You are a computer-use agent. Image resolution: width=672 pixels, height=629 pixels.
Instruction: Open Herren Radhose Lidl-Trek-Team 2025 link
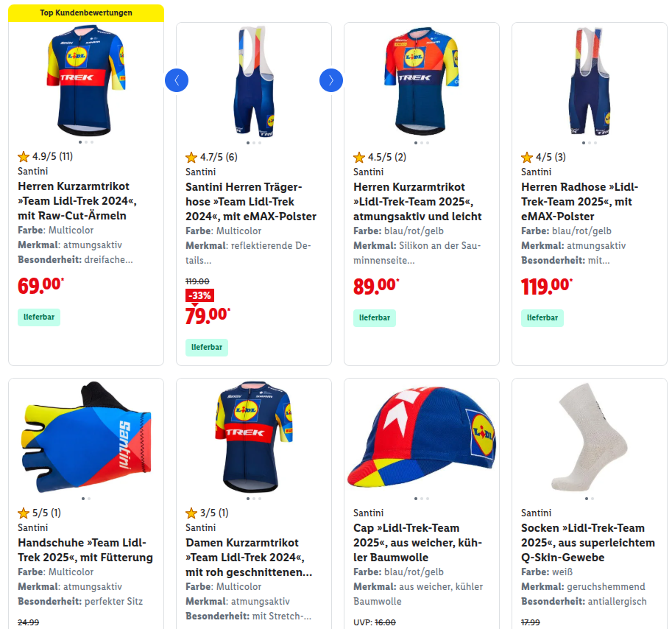coord(579,202)
